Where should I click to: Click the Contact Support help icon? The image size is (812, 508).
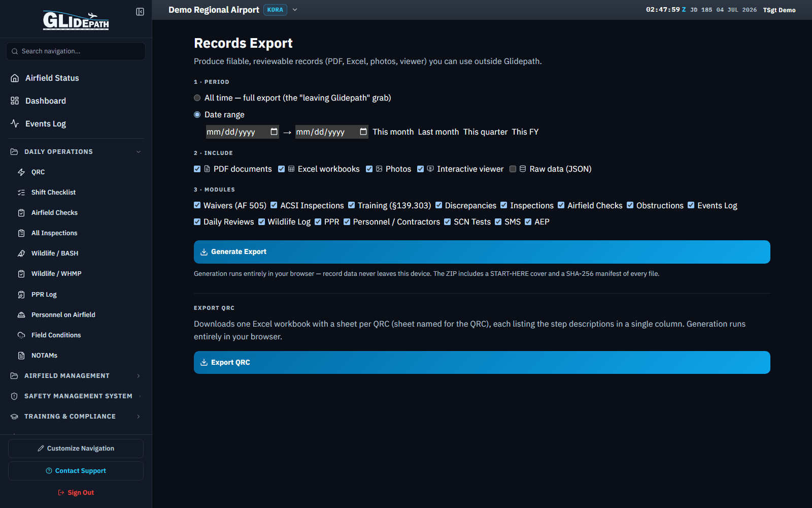coord(49,471)
